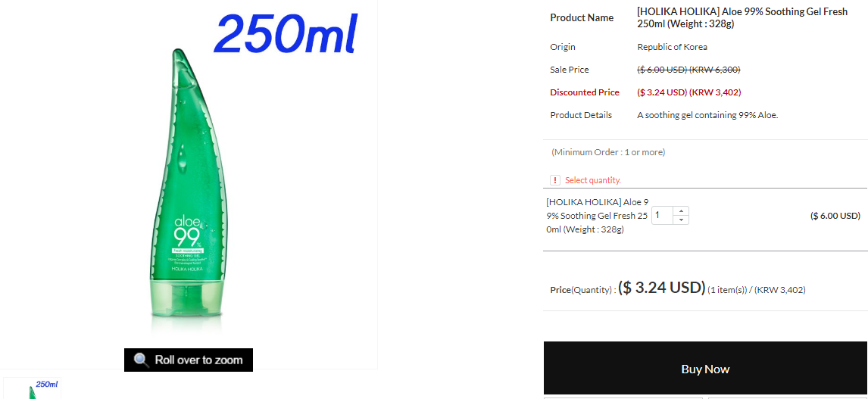Click the Roll over to zoom label
The height and width of the screenshot is (399, 868).
tap(188, 360)
